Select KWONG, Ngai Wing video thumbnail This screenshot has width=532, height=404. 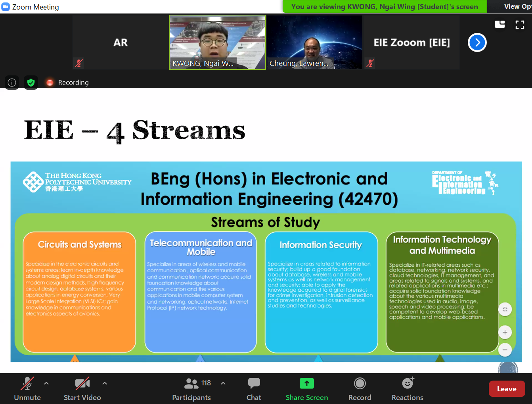[x=218, y=42]
